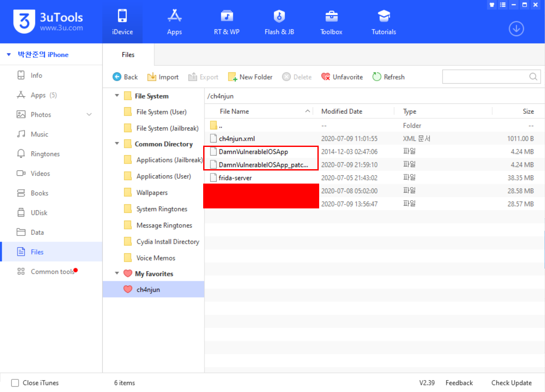Open RT & WP section

point(227,22)
